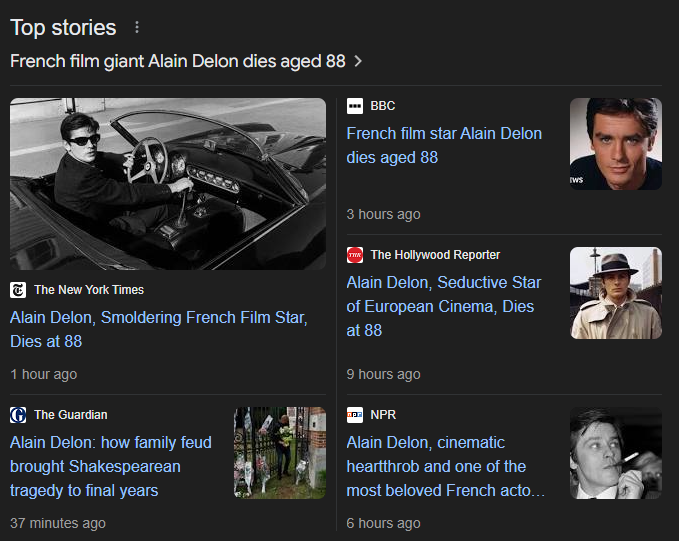This screenshot has width=679, height=541.
Task: Click the large black-and-white convertible car photo
Action: [x=168, y=184]
